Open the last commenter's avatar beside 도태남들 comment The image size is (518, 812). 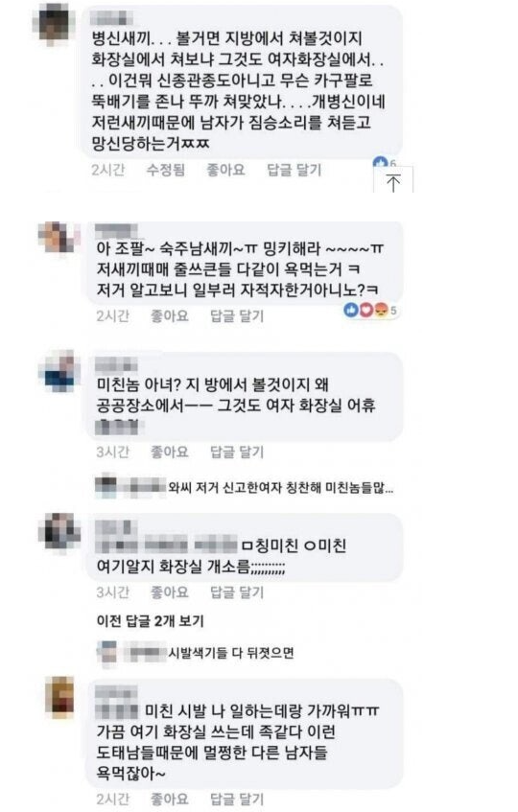coord(59,697)
